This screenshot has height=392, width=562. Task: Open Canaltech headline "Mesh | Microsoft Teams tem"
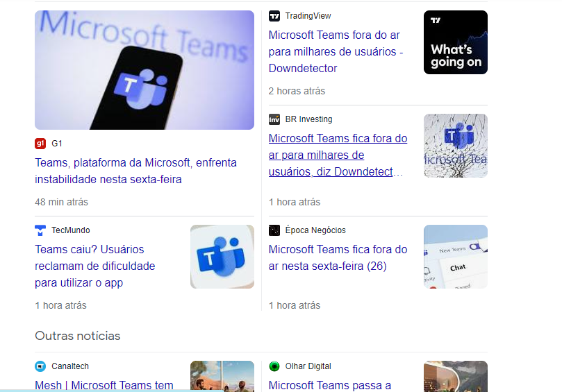[104, 385]
